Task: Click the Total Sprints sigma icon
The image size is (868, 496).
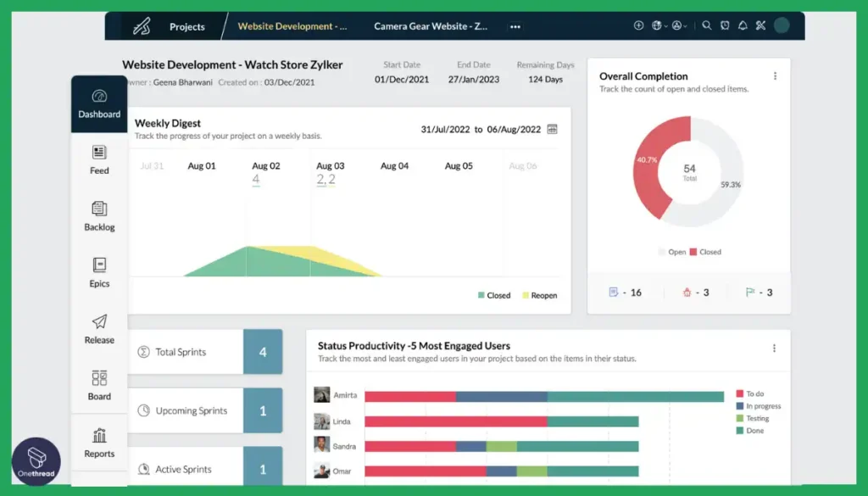Action: click(143, 352)
